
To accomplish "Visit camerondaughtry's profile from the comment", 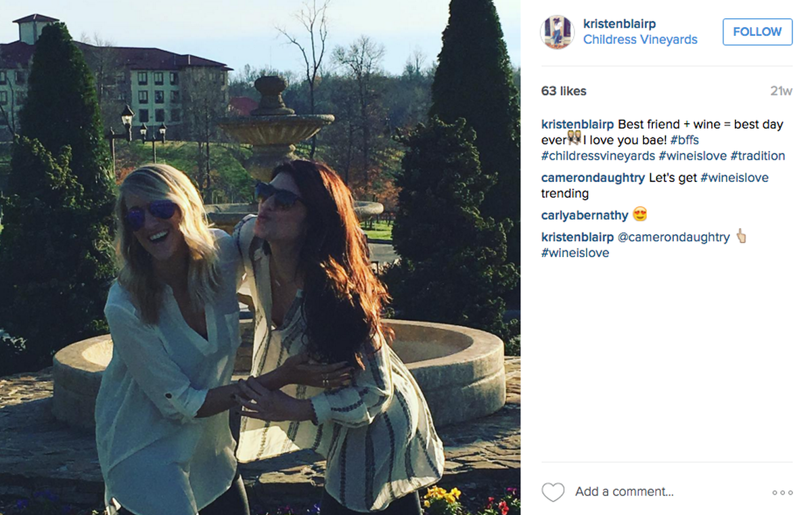I will pos(593,178).
